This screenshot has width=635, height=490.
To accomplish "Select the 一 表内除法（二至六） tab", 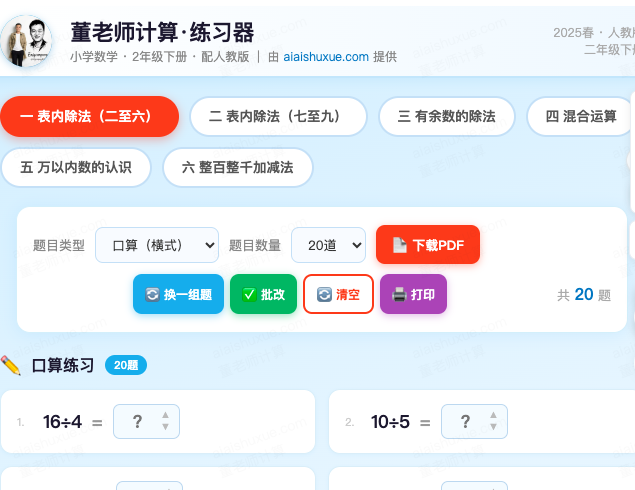I will (90, 116).
